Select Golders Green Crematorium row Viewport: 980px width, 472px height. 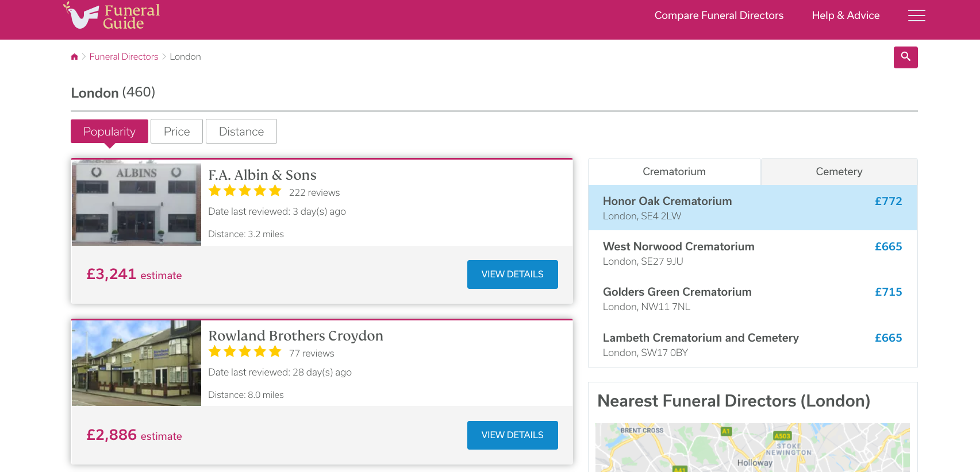coord(752,299)
